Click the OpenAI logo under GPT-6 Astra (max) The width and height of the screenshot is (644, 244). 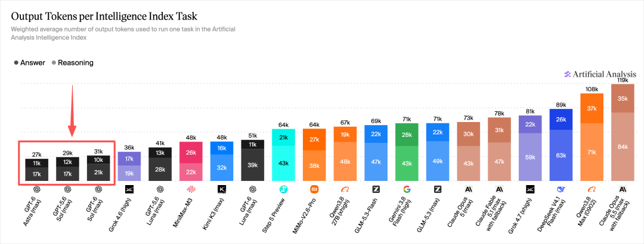pos(36,189)
